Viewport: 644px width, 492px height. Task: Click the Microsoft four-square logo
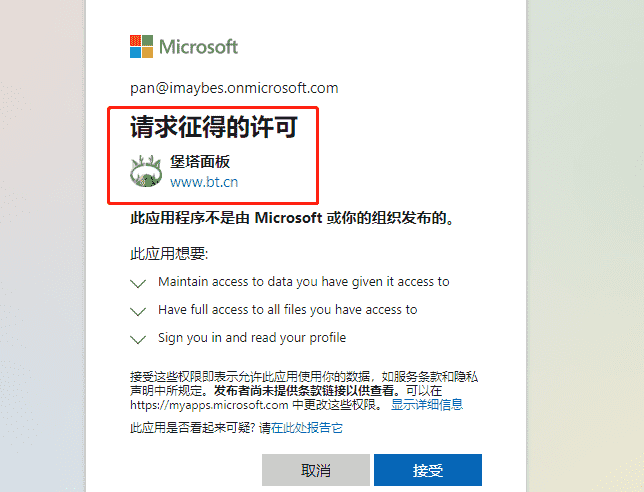[141, 46]
